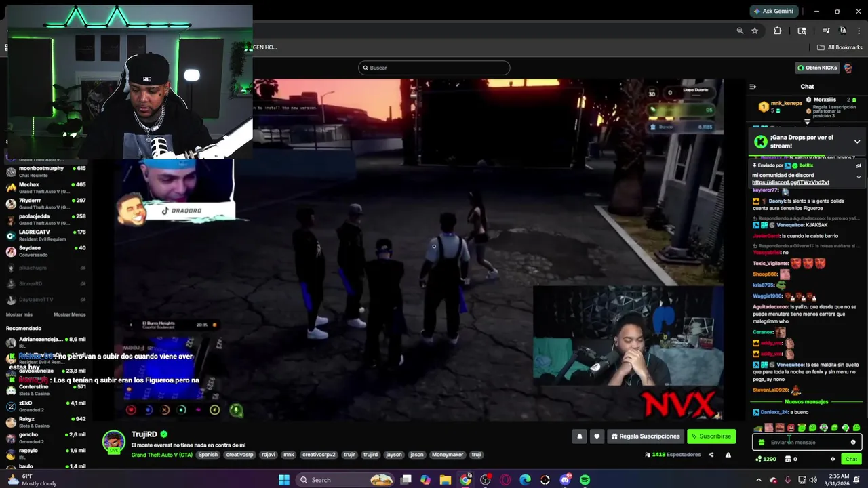Open chat settings gear icon
868x488 pixels.
[x=833, y=459]
